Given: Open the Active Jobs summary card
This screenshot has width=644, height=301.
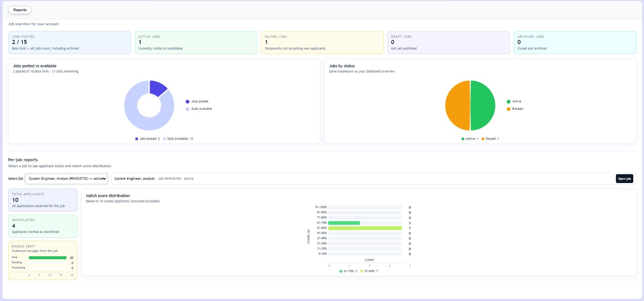Looking at the screenshot, I should point(196,43).
